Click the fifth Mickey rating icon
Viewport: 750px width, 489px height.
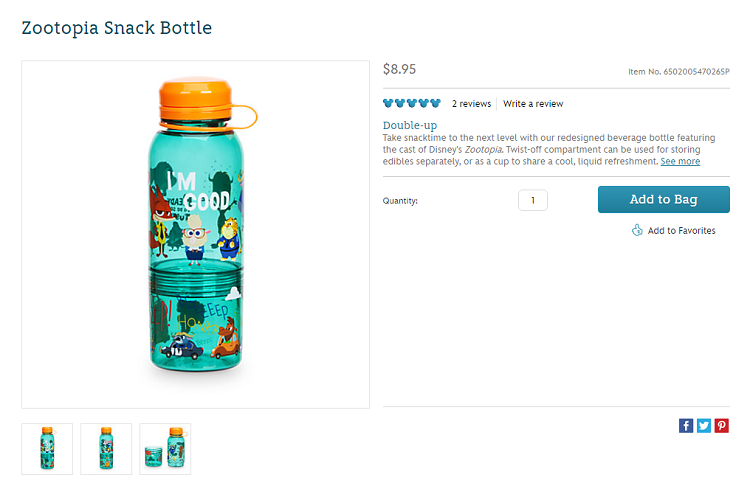pyautogui.click(x=436, y=103)
